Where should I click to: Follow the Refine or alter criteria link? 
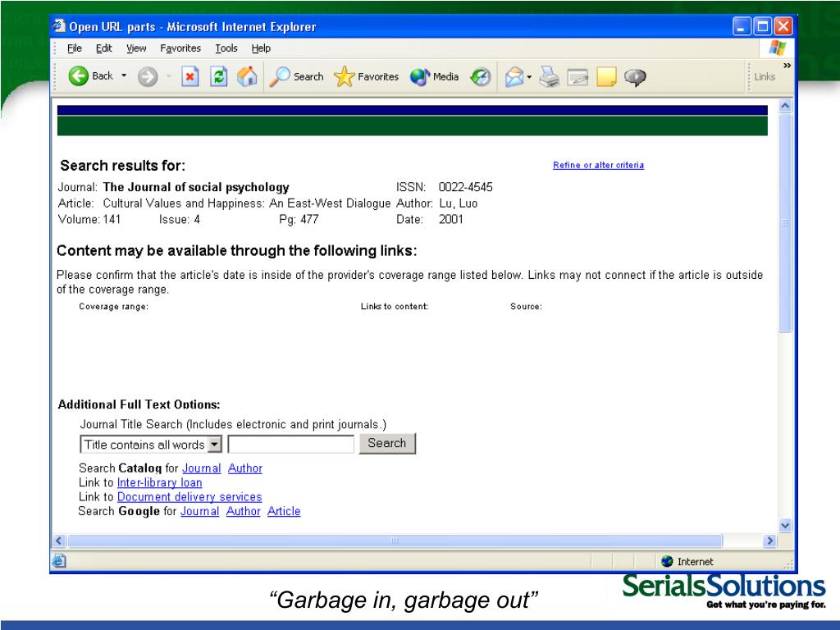click(598, 165)
